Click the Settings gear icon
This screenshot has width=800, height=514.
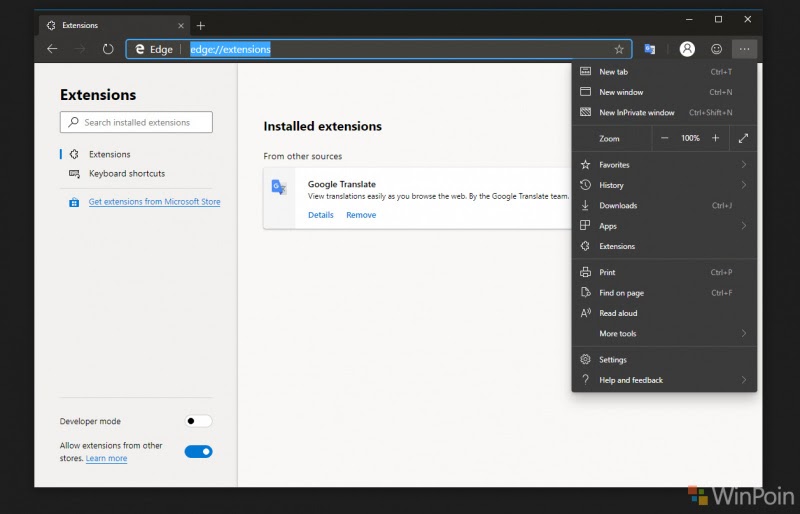click(x=585, y=359)
